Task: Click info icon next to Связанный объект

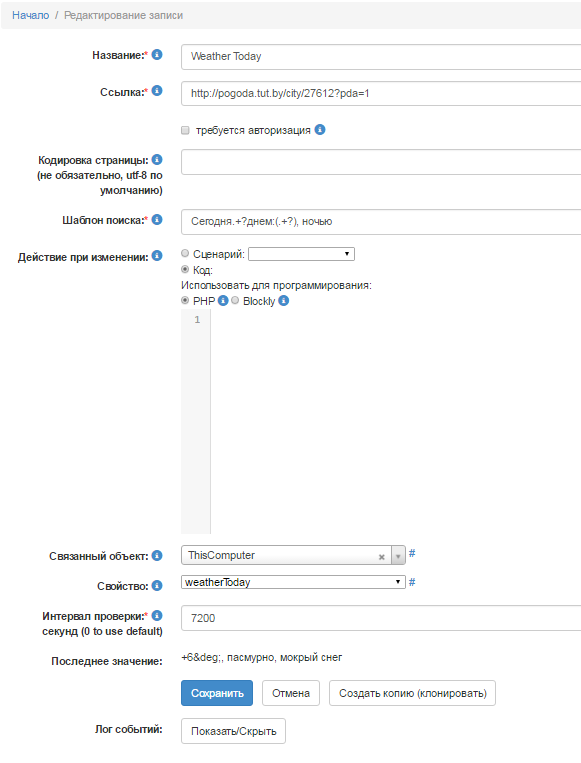Action: 157,555
